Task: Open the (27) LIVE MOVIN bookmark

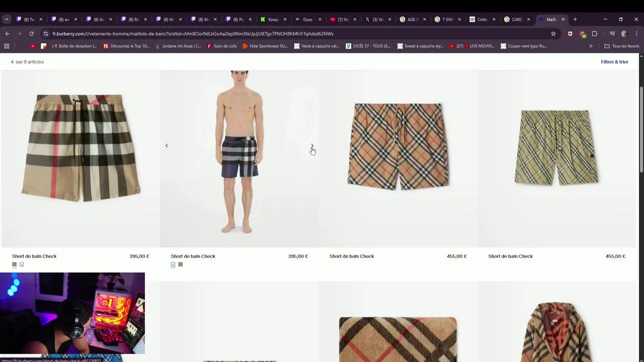Action: (472, 46)
